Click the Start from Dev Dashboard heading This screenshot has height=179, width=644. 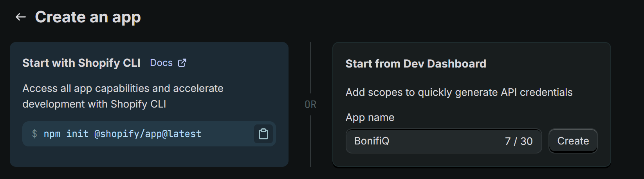tap(416, 64)
